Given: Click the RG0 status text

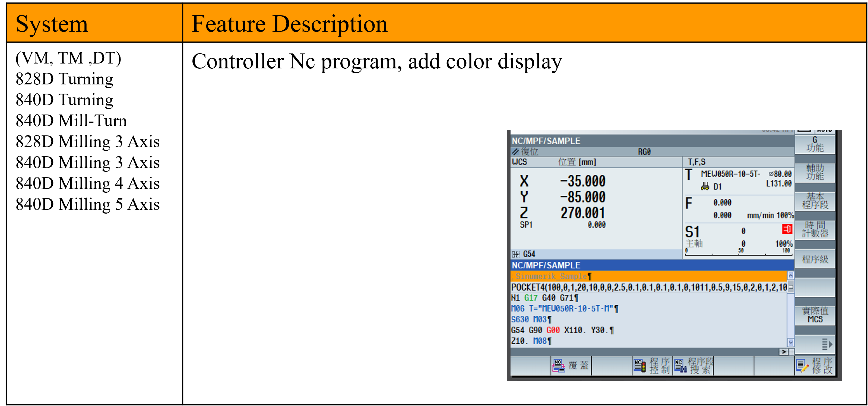Looking at the screenshot, I should [644, 152].
